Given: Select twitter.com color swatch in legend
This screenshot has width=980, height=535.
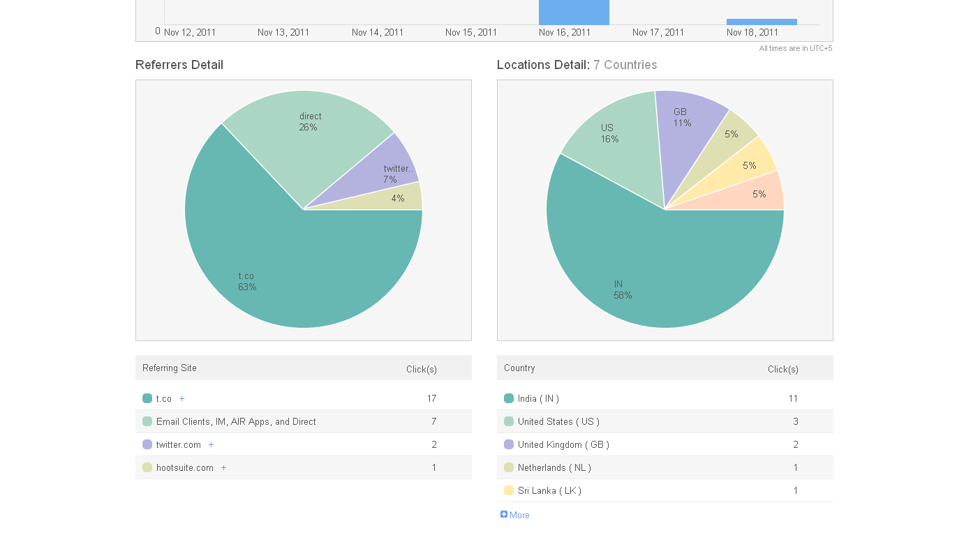Looking at the screenshot, I should pyautogui.click(x=147, y=444).
